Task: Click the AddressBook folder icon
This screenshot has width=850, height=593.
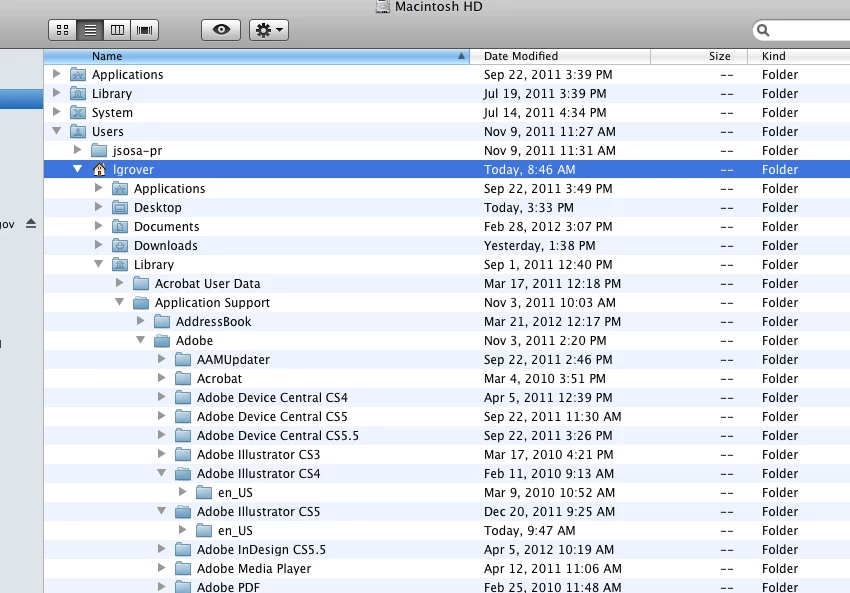Action: (x=162, y=321)
